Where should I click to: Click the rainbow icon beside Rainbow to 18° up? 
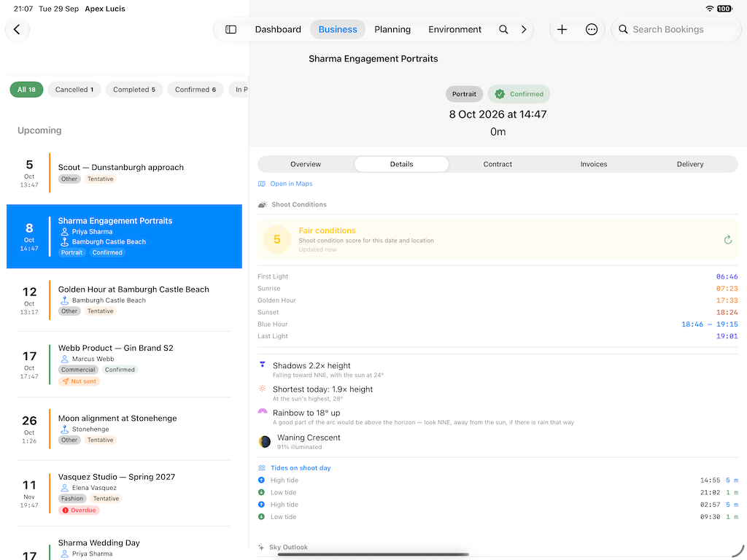(263, 411)
